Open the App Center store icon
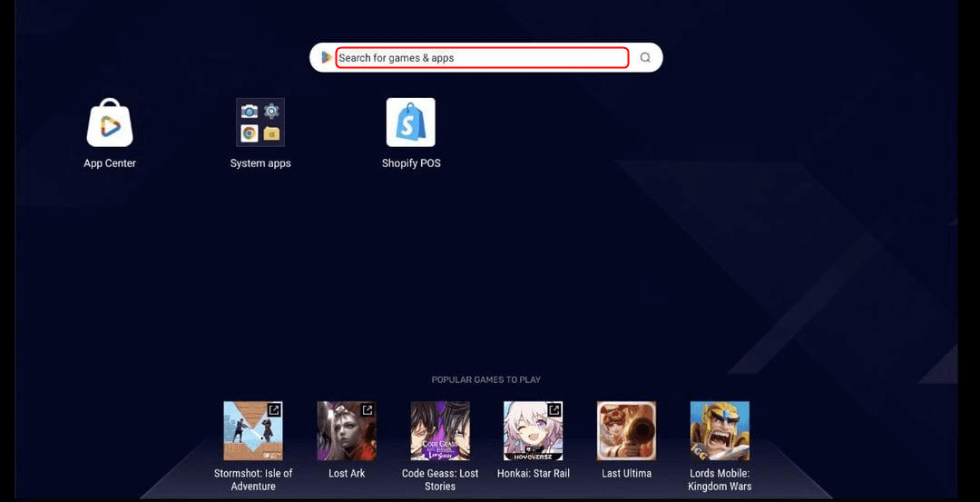 110,123
